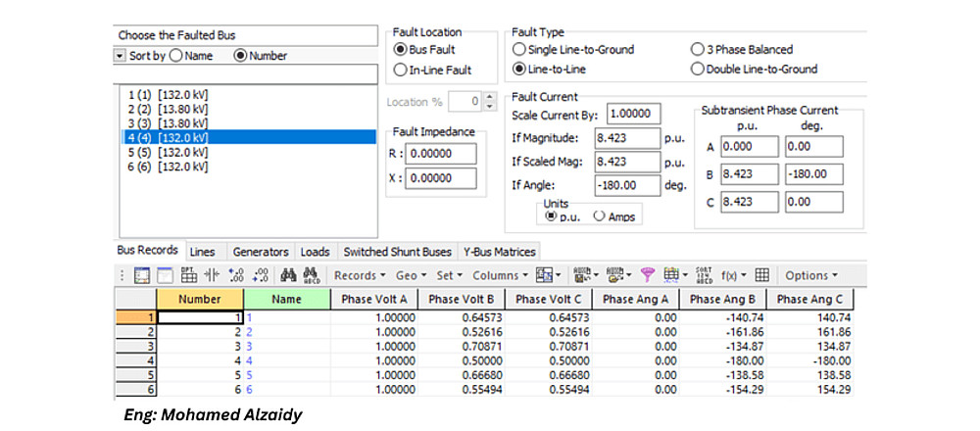Open the Loads tab
Image resolution: width=980 pixels, height=431 pixels.
click(315, 252)
